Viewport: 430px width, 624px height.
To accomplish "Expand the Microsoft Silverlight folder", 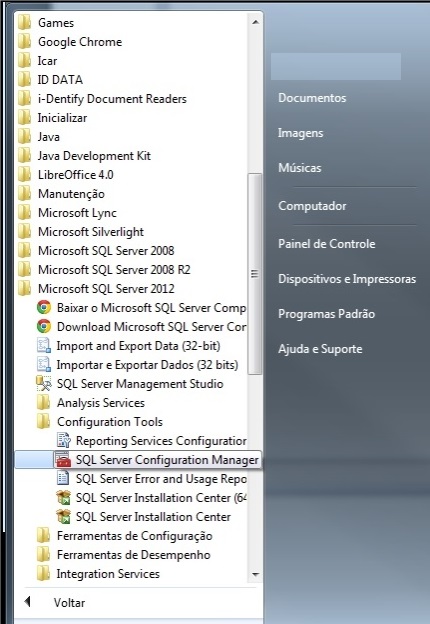I will click(x=91, y=232).
